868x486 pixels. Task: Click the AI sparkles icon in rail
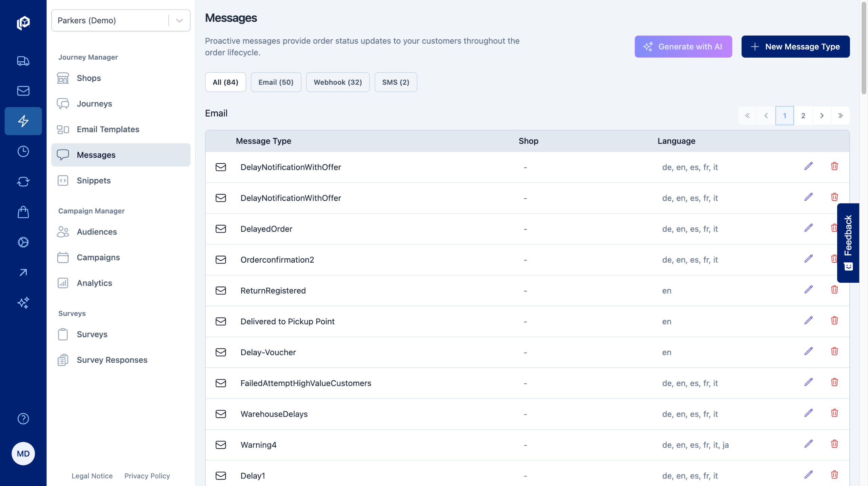(x=23, y=303)
